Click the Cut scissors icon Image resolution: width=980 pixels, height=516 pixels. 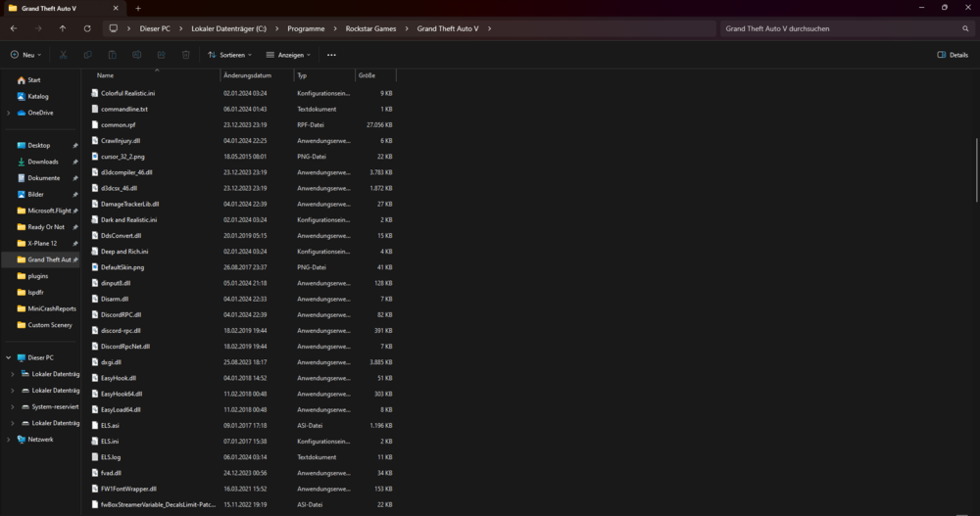click(63, 55)
